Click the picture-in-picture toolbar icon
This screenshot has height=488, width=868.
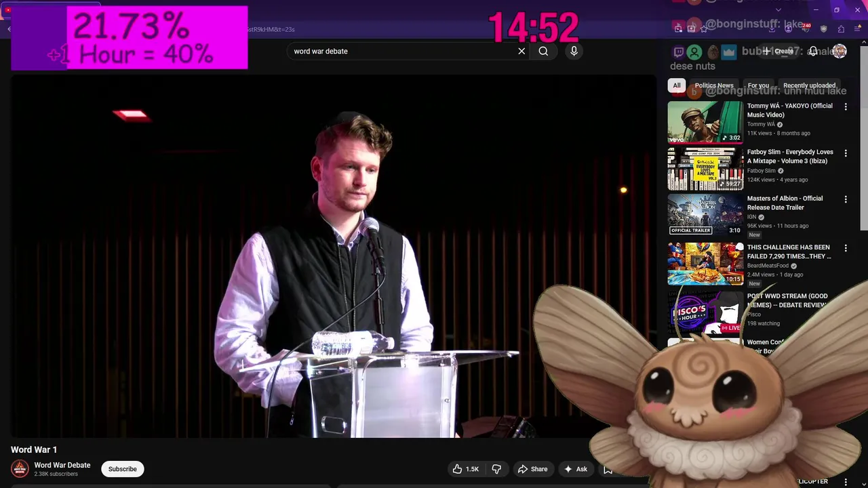[678, 28]
